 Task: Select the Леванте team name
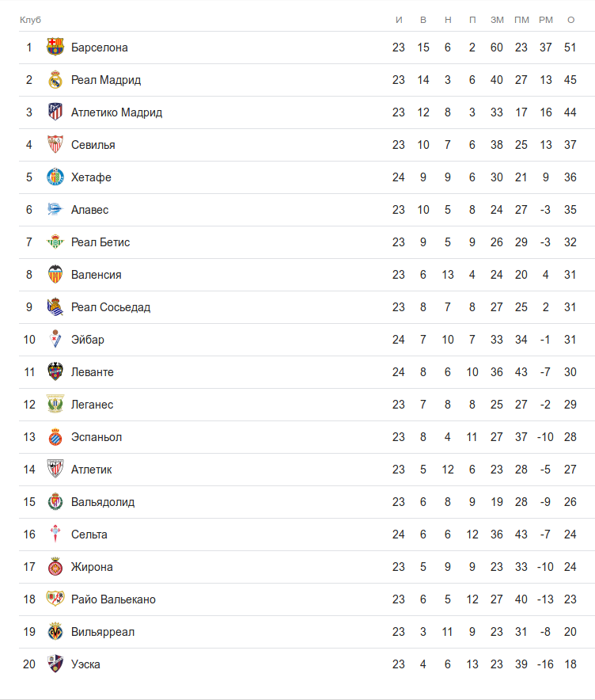click(93, 372)
